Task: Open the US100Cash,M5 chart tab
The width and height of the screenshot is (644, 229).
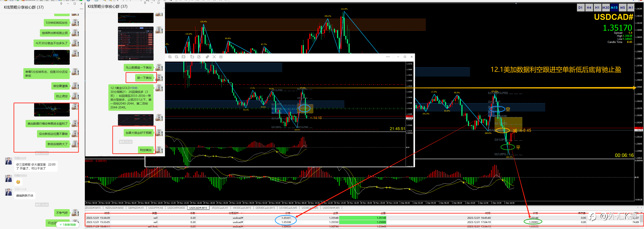Action: (x=288, y=208)
